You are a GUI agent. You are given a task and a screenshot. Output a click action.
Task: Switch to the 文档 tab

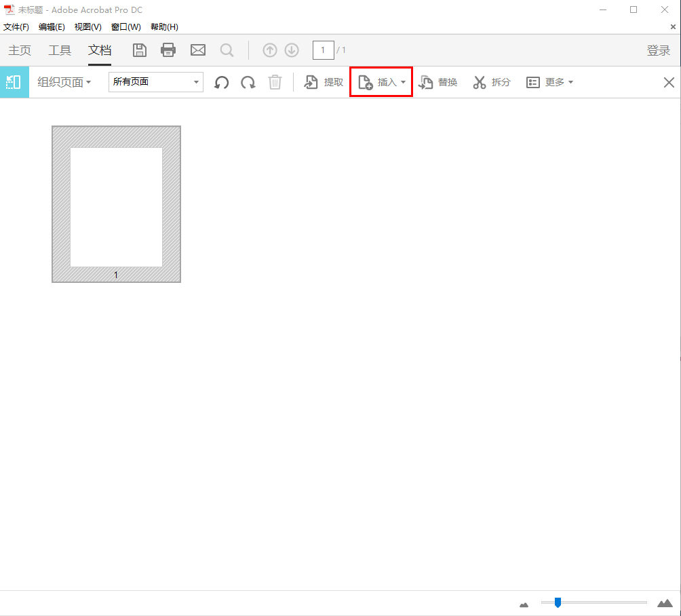coord(100,50)
